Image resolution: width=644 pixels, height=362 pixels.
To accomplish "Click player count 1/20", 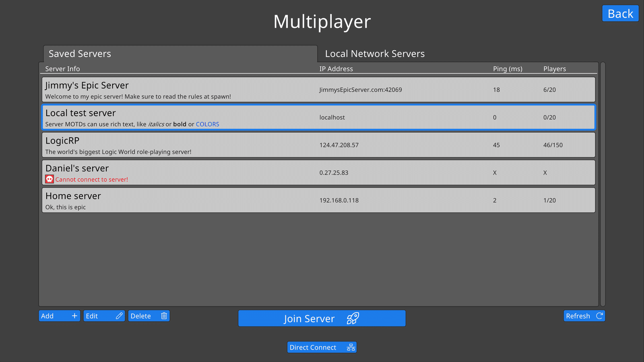I will [x=549, y=200].
